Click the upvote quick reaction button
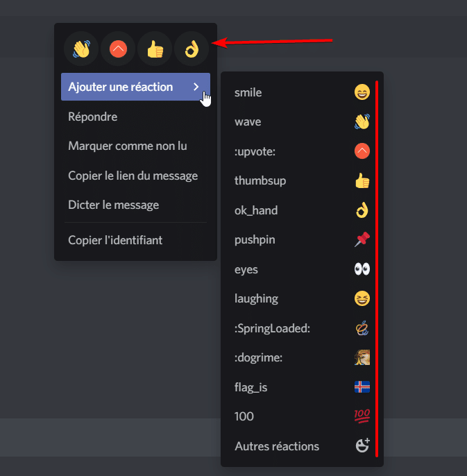Screen dimensions: 467x476 [x=118, y=49]
